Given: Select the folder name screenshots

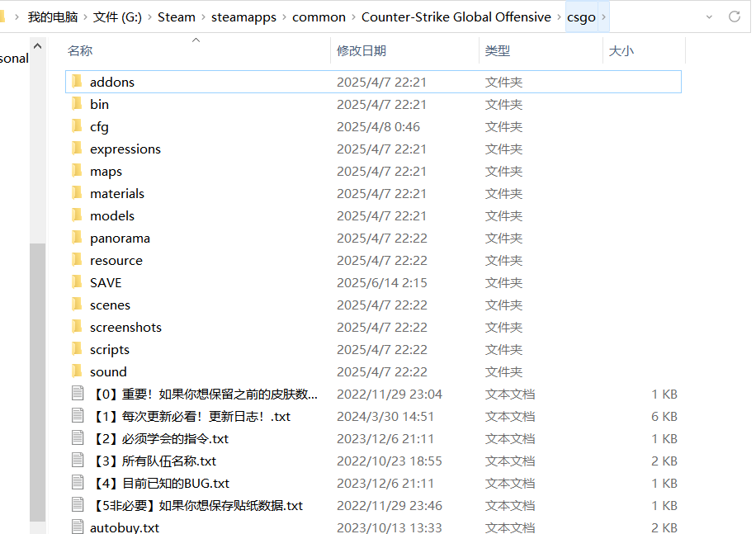Looking at the screenshot, I should [x=125, y=327].
